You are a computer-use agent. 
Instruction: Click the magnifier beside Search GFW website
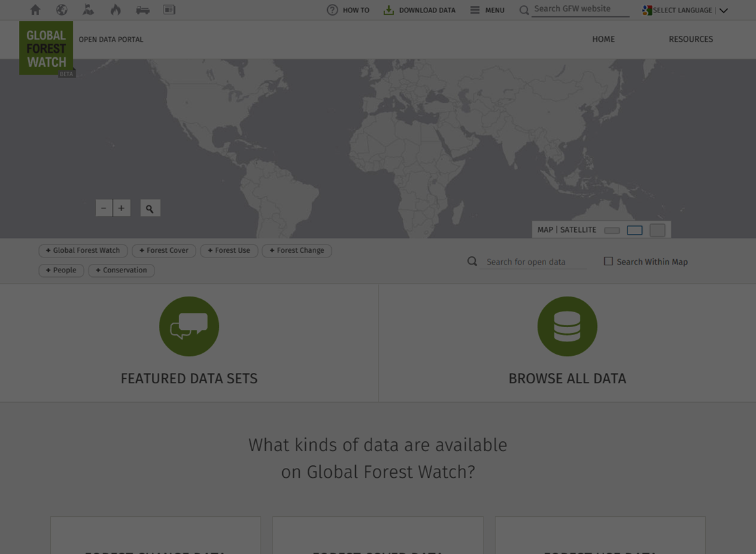pos(524,10)
